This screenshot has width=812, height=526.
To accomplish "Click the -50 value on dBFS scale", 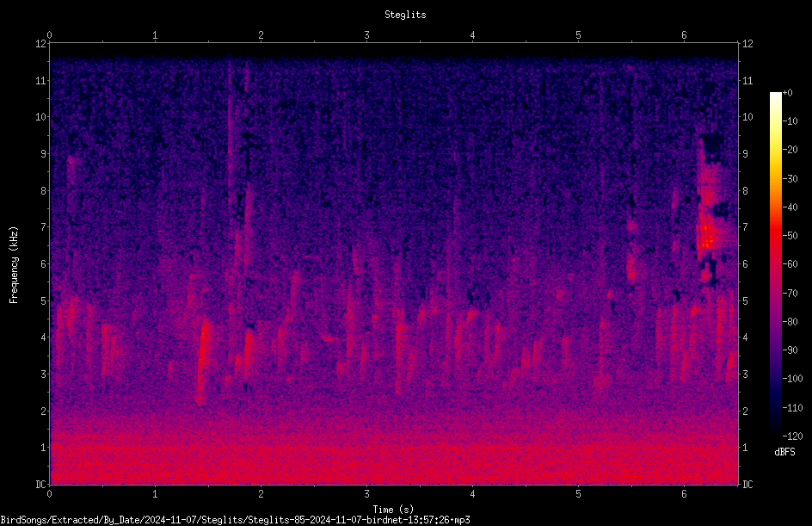I will click(790, 235).
